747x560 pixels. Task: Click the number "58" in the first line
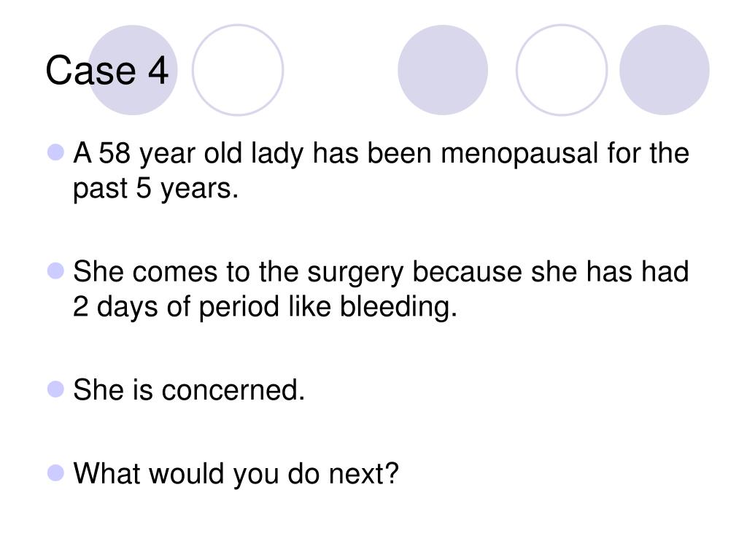click(x=115, y=154)
